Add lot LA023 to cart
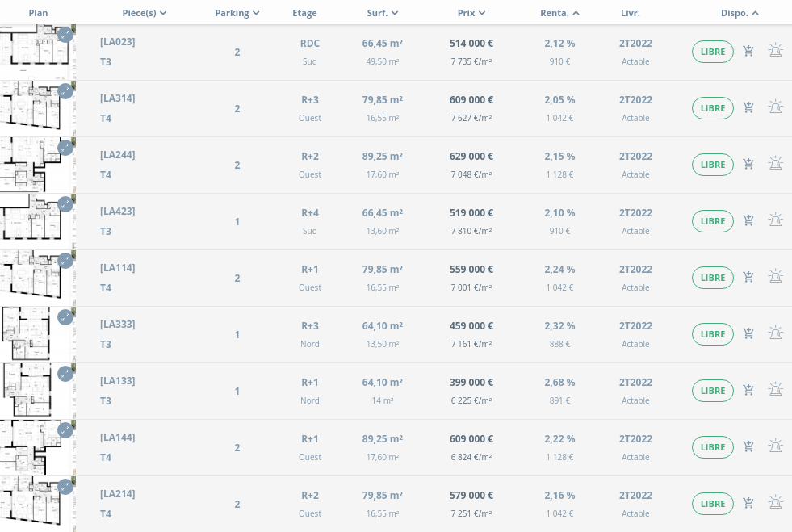This screenshot has height=532, width=792. point(748,52)
